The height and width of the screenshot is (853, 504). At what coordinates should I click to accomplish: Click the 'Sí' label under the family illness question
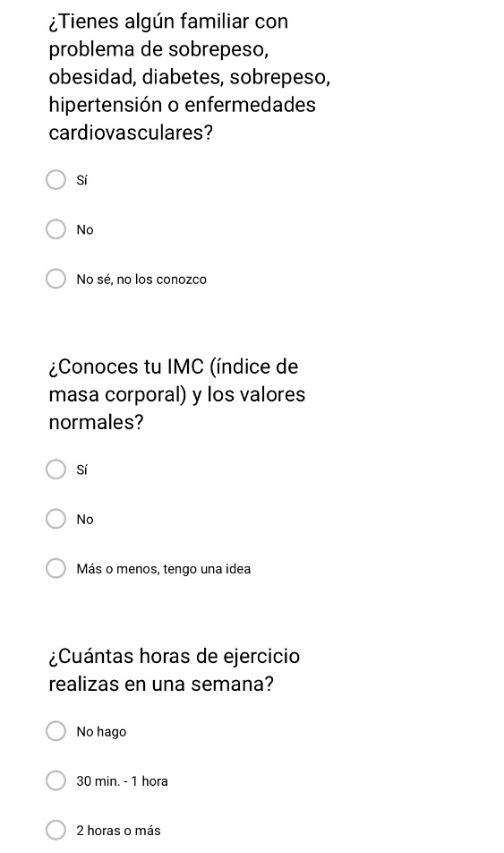(81, 180)
